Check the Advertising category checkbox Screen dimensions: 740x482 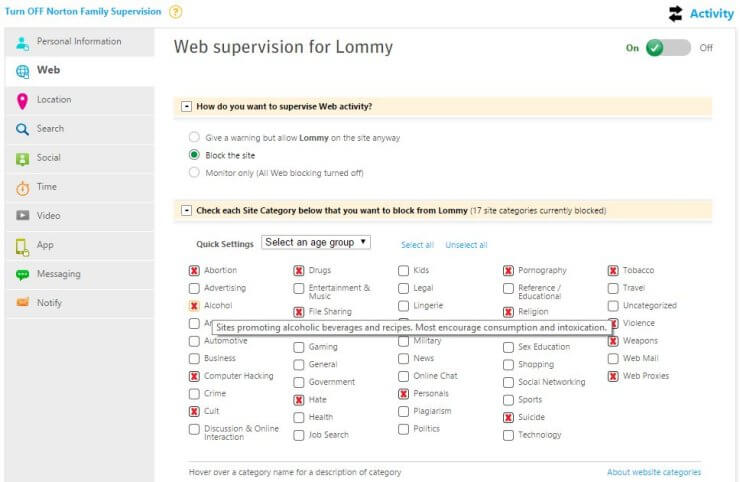click(x=194, y=288)
